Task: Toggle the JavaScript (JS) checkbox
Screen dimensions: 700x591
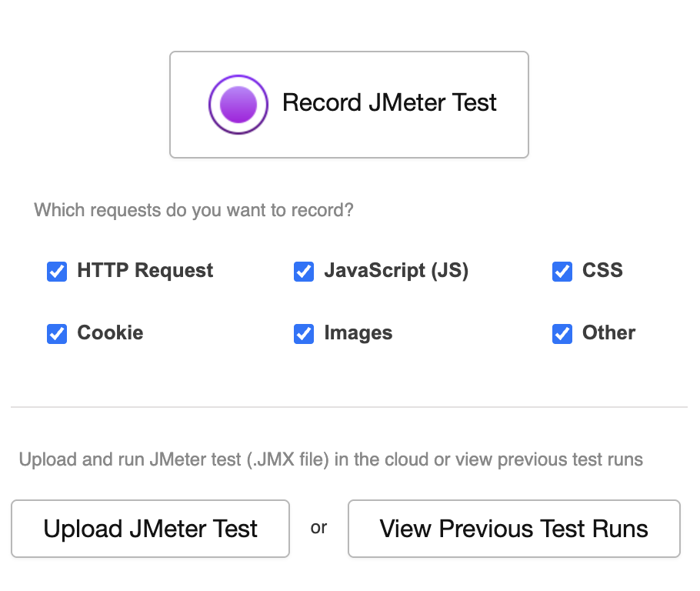Action: point(304,272)
